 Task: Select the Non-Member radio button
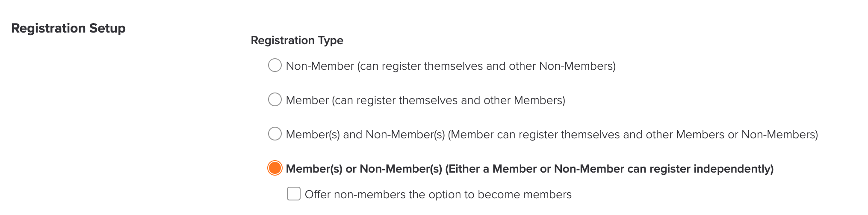[x=275, y=66]
